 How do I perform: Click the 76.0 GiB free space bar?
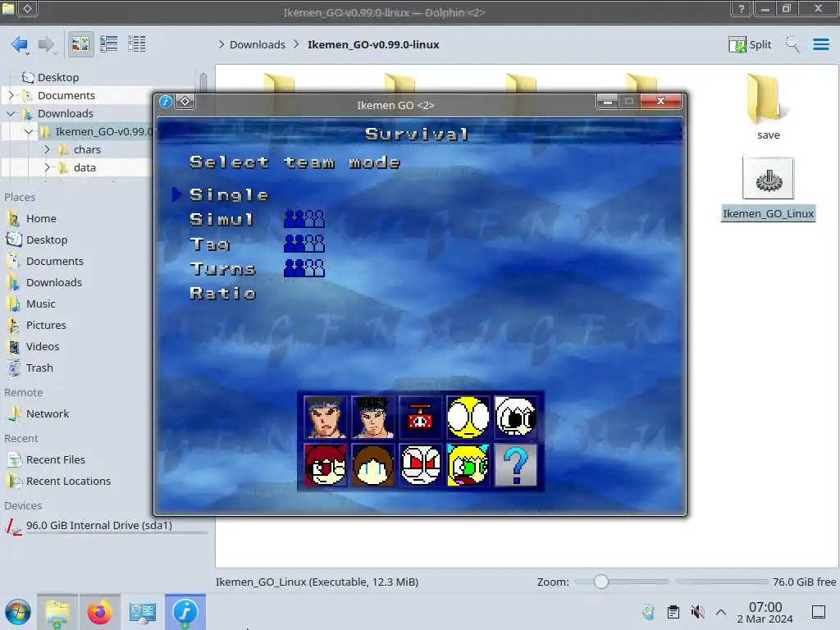(722, 582)
